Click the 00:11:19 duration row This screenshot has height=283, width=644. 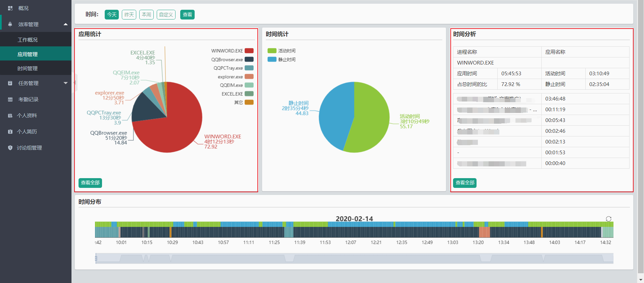(x=541, y=110)
